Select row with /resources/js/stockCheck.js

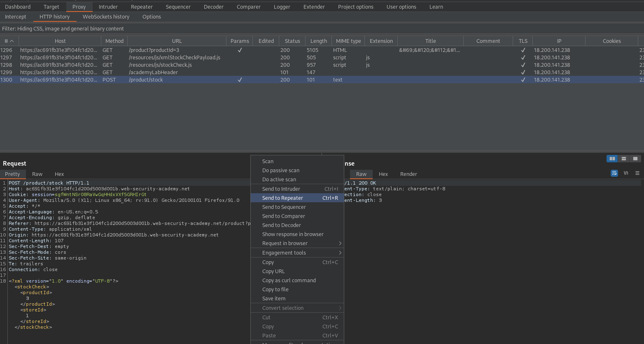tap(322, 65)
